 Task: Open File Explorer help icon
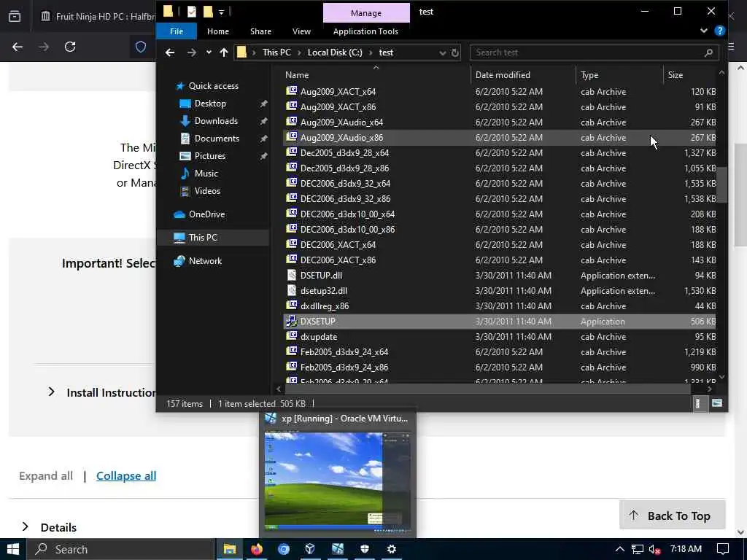click(x=719, y=31)
